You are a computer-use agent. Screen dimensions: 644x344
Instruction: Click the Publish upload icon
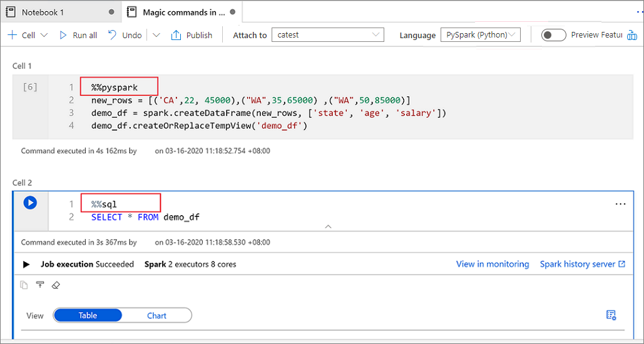[x=176, y=35]
